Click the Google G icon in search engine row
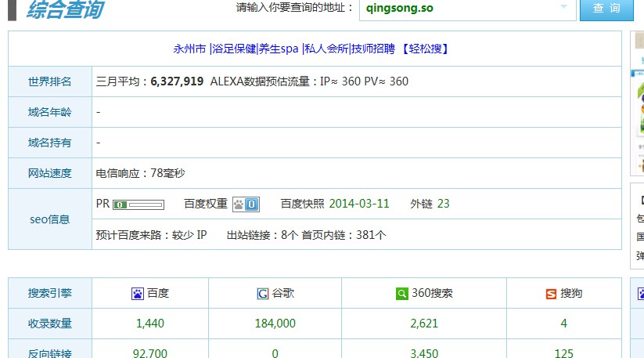This screenshot has width=644, height=358. click(x=263, y=294)
